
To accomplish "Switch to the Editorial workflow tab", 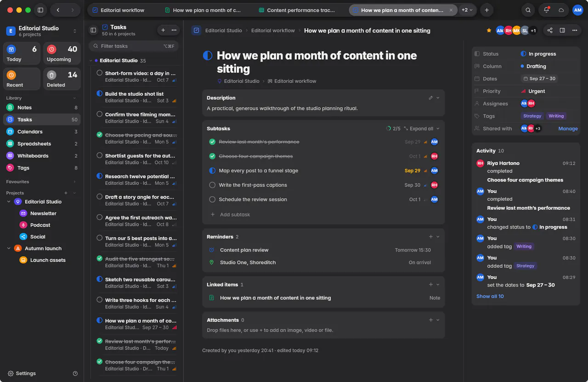I will pos(119,10).
